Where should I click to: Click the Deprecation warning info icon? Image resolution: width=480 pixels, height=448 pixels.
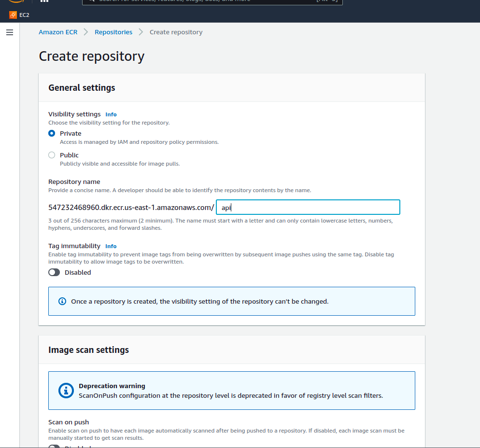pyautogui.click(x=65, y=391)
